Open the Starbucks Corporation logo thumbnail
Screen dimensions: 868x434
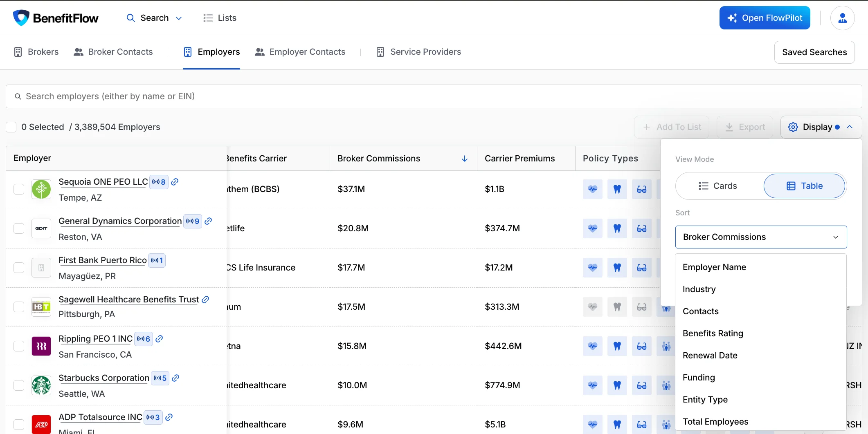pos(41,385)
